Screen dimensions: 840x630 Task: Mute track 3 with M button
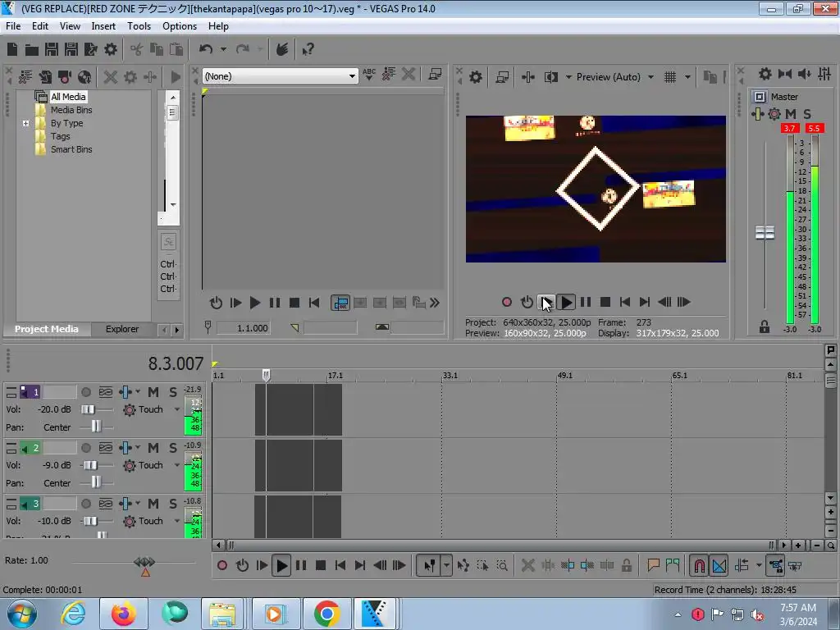tap(153, 504)
